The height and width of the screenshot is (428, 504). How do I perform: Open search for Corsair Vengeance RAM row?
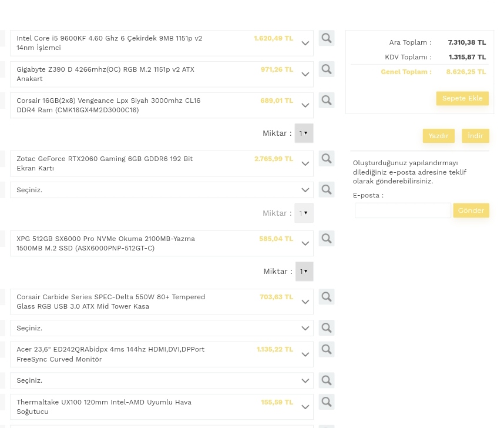coord(327,101)
